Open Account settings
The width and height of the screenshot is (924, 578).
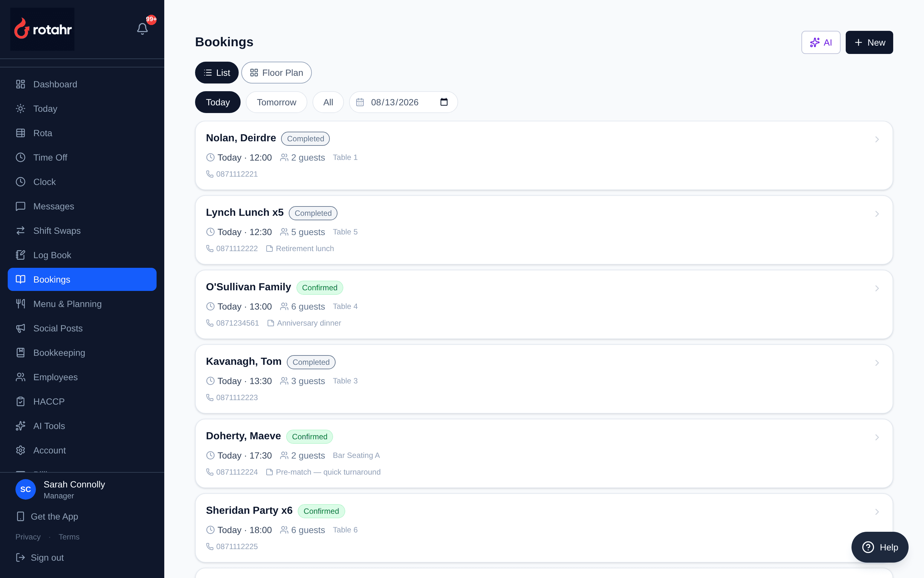[x=82, y=450]
